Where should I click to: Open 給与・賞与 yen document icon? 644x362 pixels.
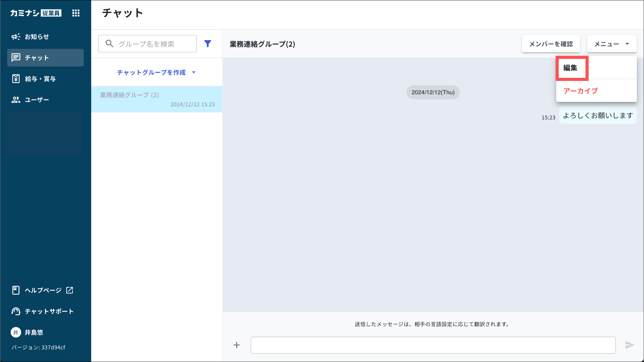point(16,79)
